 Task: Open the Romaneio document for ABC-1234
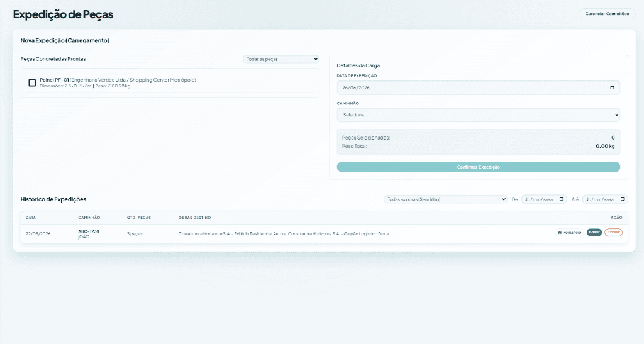569,232
